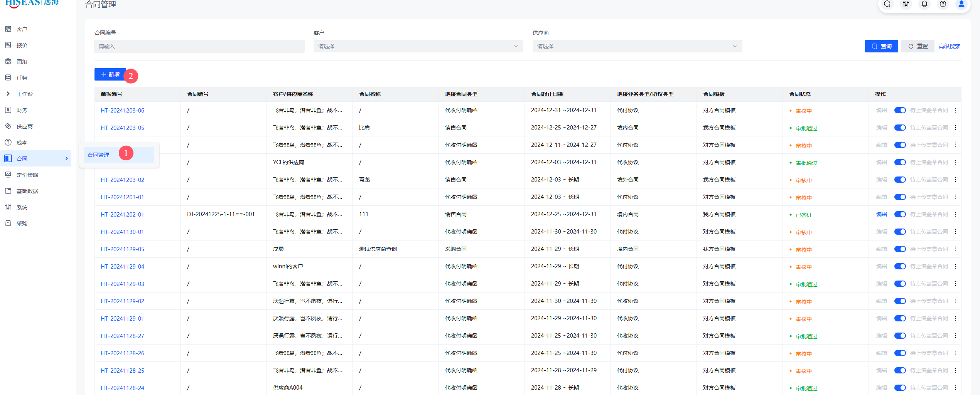Go to 定价策略 in the sidebar
The image size is (980, 395).
coord(27,175)
